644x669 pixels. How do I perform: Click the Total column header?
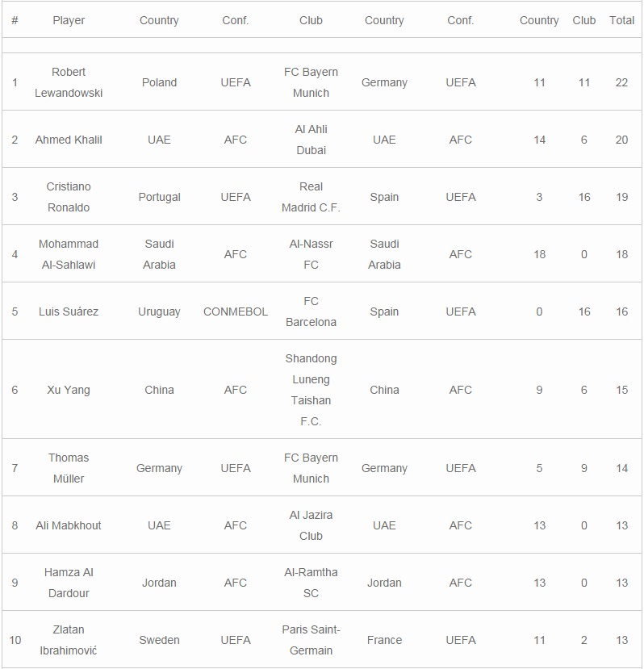coord(621,20)
